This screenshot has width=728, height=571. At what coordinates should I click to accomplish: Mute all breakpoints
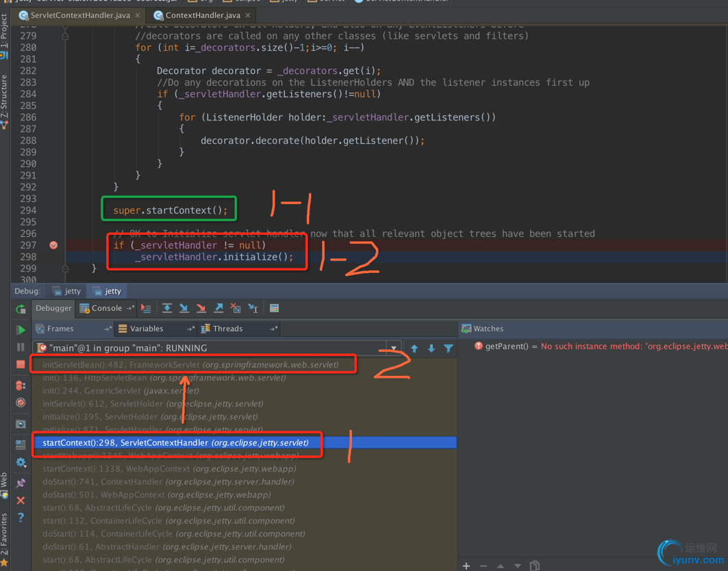[x=21, y=403]
